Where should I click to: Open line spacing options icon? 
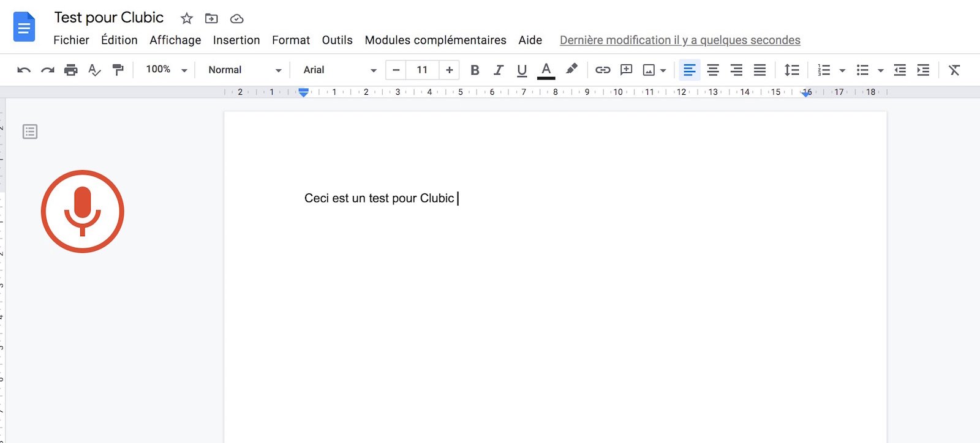[x=792, y=70]
